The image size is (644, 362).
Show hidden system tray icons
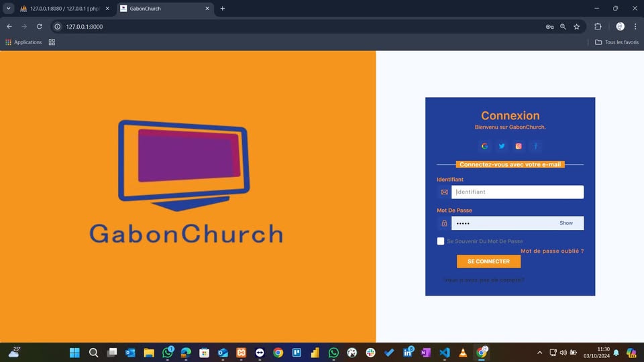pyautogui.click(x=540, y=353)
